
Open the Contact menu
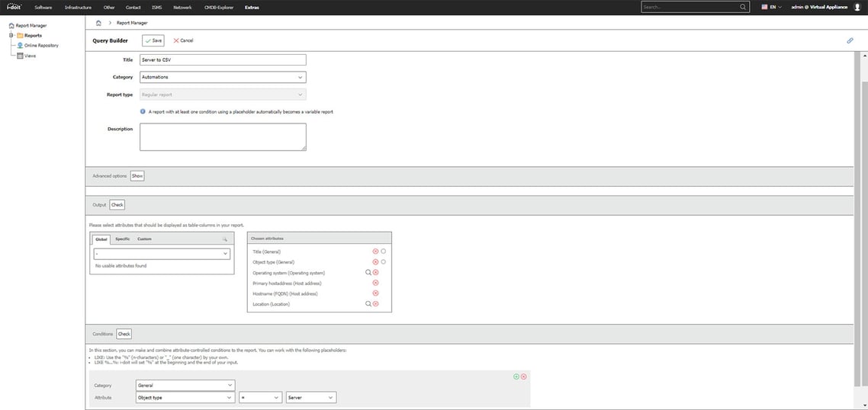tap(133, 8)
